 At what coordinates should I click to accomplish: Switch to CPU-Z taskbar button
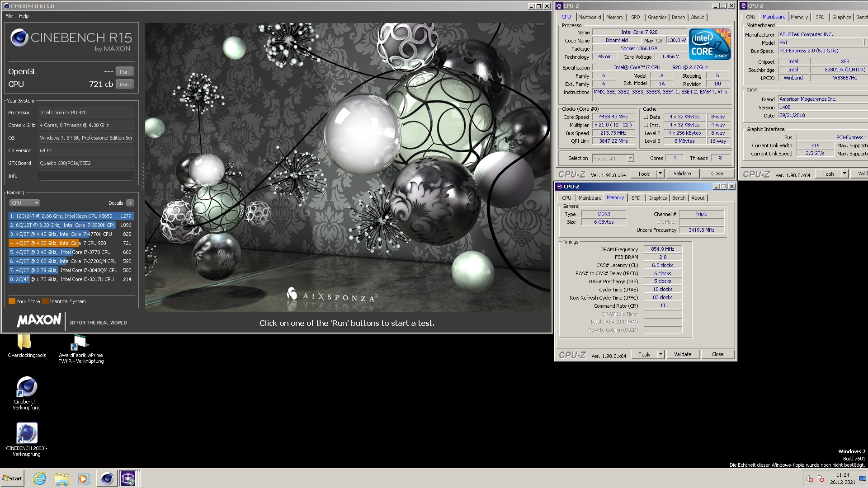pos(127,479)
